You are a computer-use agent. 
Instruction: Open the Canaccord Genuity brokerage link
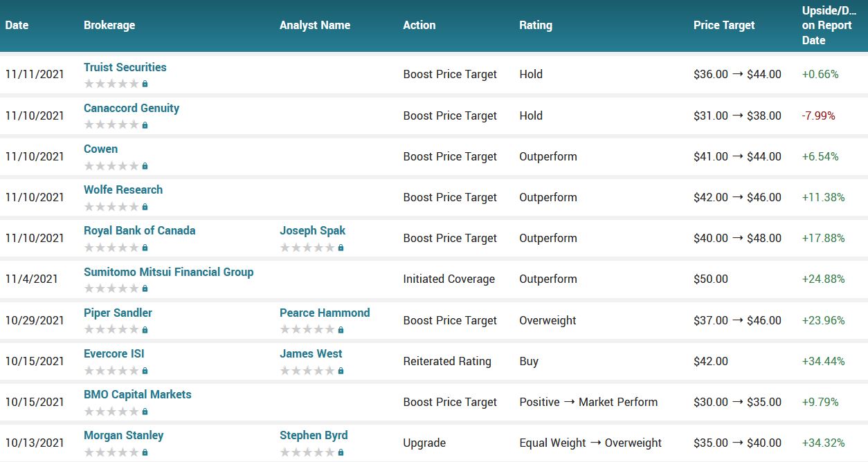[x=132, y=108]
